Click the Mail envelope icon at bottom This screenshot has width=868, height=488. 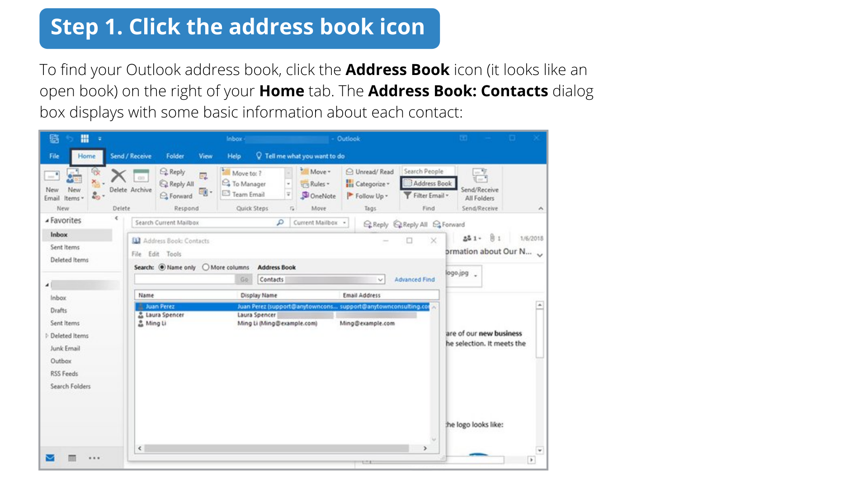[50, 458]
